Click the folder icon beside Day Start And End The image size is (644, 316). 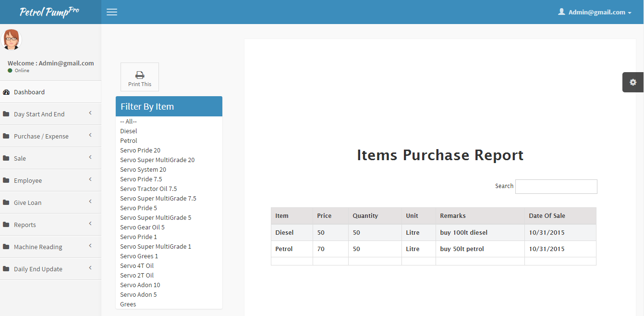[6, 114]
